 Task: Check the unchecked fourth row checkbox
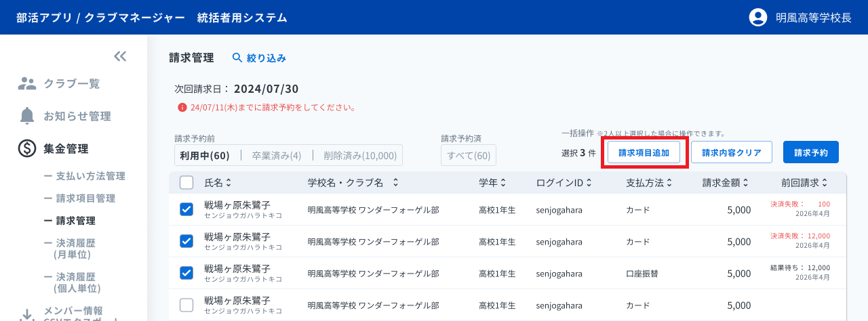tap(186, 305)
